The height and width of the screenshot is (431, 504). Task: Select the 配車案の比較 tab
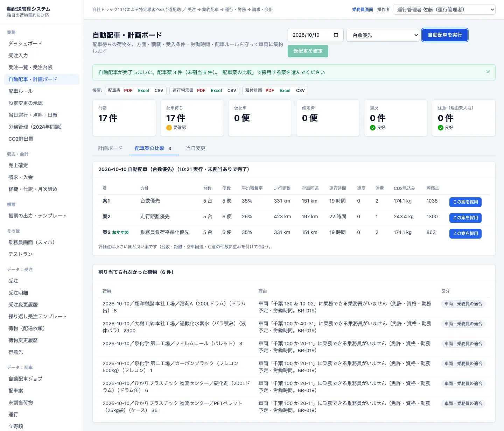[153, 148]
